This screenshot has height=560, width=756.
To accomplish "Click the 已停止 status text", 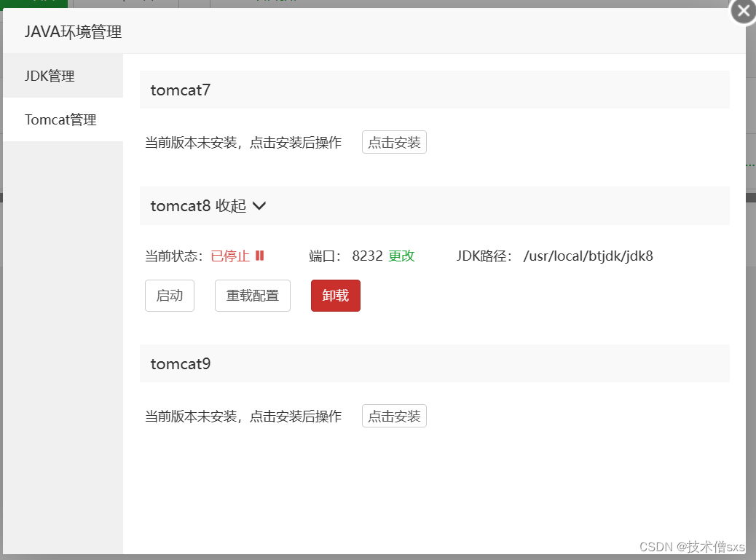I will 230,256.
